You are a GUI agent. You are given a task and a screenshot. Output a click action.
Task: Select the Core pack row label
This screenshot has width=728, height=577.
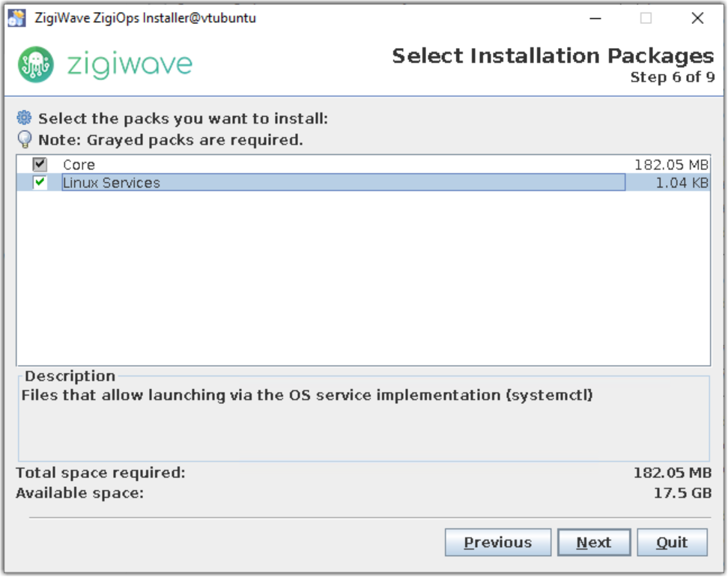79,165
